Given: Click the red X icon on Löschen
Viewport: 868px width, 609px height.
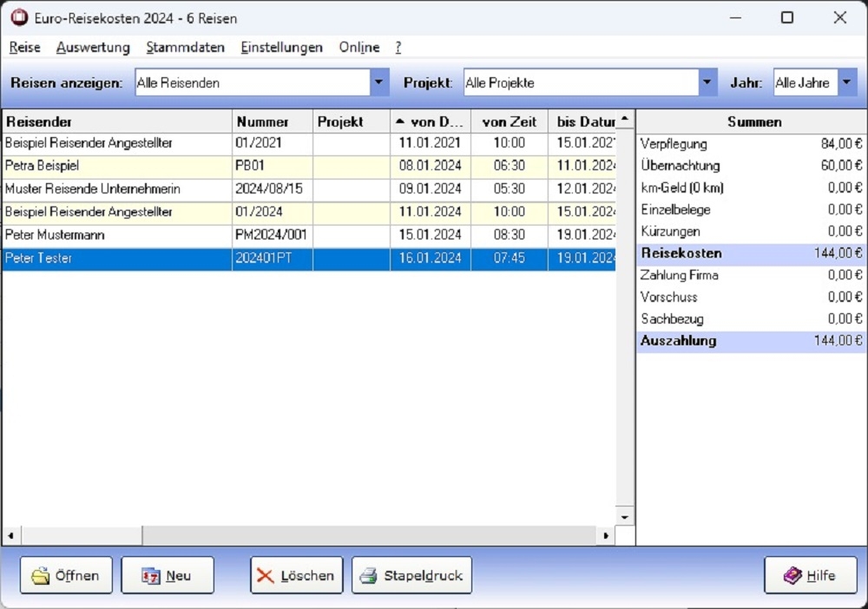Looking at the screenshot, I should point(265,576).
